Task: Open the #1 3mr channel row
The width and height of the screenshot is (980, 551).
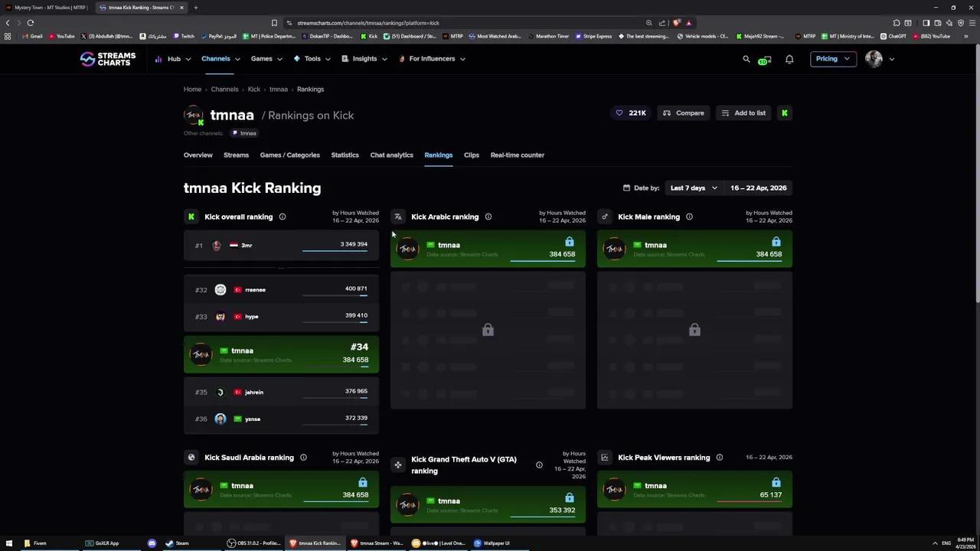Action: pyautogui.click(x=281, y=246)
